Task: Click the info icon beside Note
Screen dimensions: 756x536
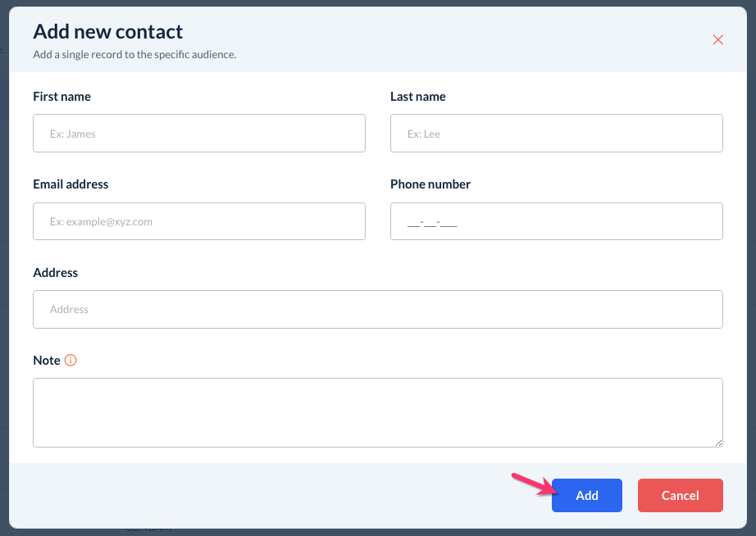Action: click(71, 360)
